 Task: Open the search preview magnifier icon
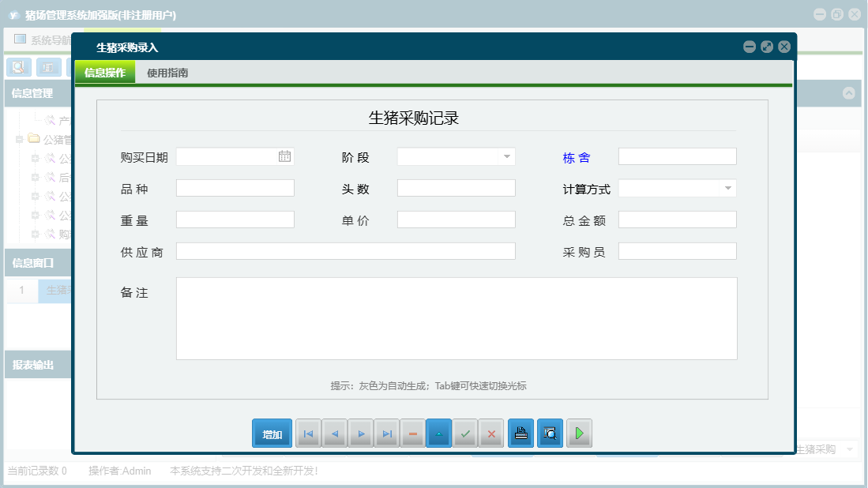click(x=550, y=434)
